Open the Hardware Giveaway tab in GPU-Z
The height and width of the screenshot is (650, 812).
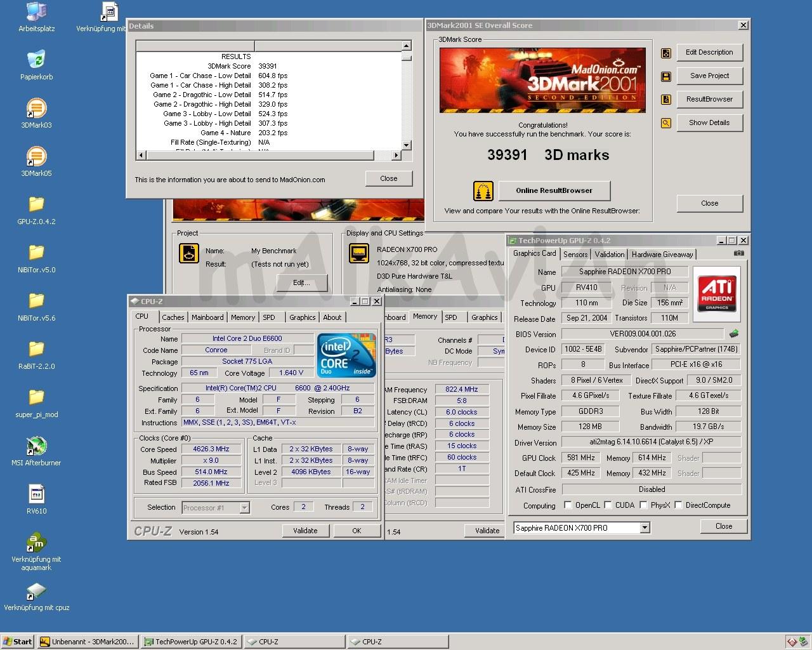tap(662, 255)
